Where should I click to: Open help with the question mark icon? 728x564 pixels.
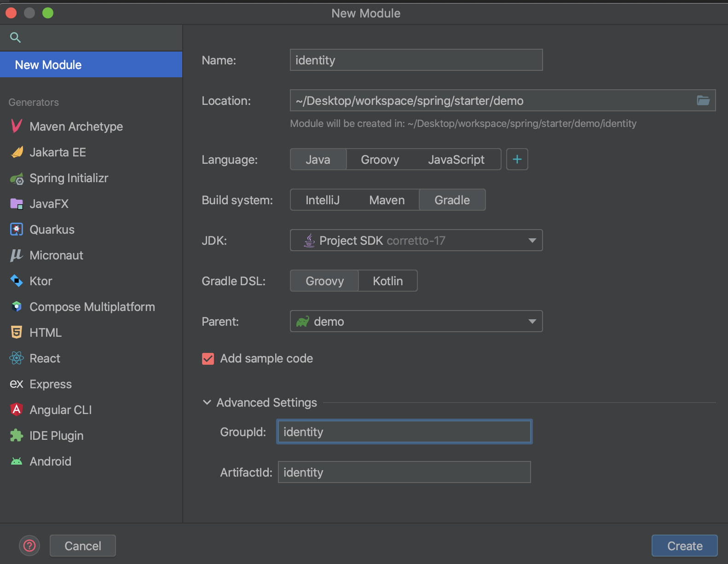tap(29, 546)
